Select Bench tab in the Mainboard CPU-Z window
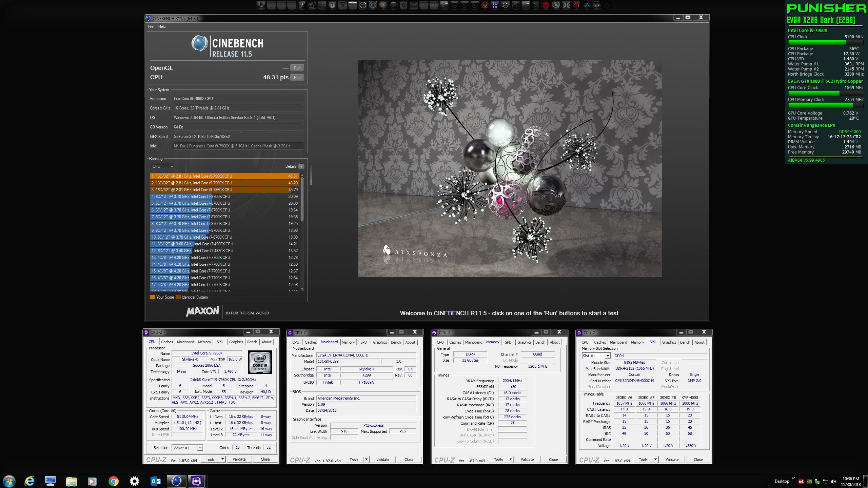 (396, 342)
